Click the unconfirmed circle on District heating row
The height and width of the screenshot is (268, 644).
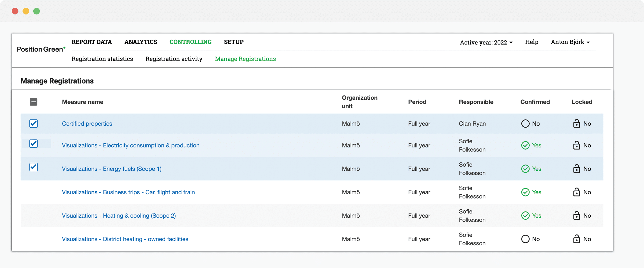pyautogui.click(x=525, y=239)
